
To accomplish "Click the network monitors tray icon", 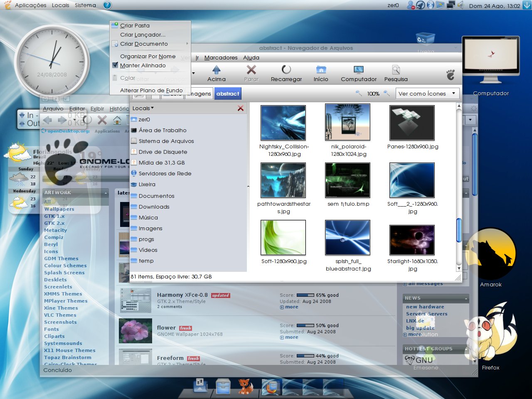I will point(451,5).
